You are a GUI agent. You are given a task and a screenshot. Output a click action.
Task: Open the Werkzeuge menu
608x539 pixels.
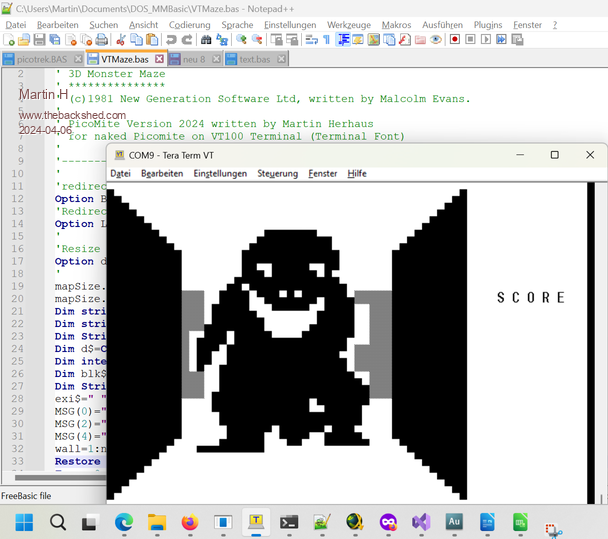[348, 24]
